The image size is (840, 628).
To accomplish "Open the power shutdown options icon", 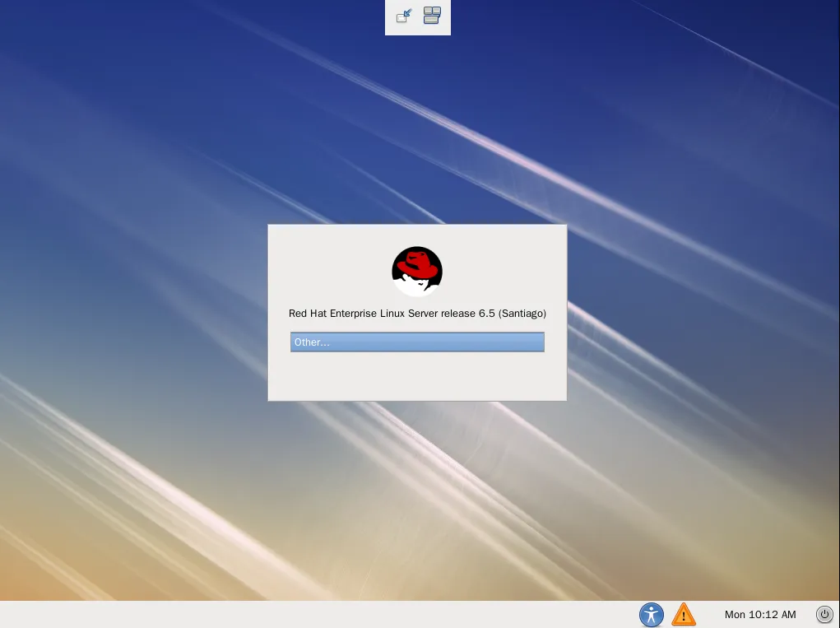I will coord(824,614).
